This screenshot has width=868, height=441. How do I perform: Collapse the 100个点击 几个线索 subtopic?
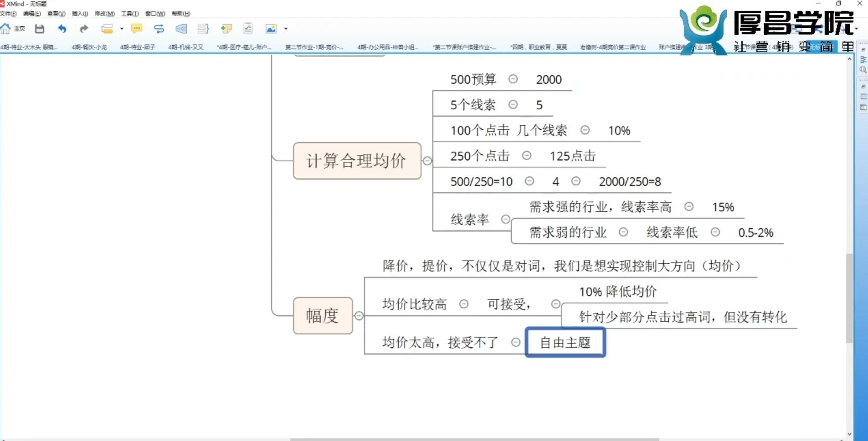click(585, 130)
